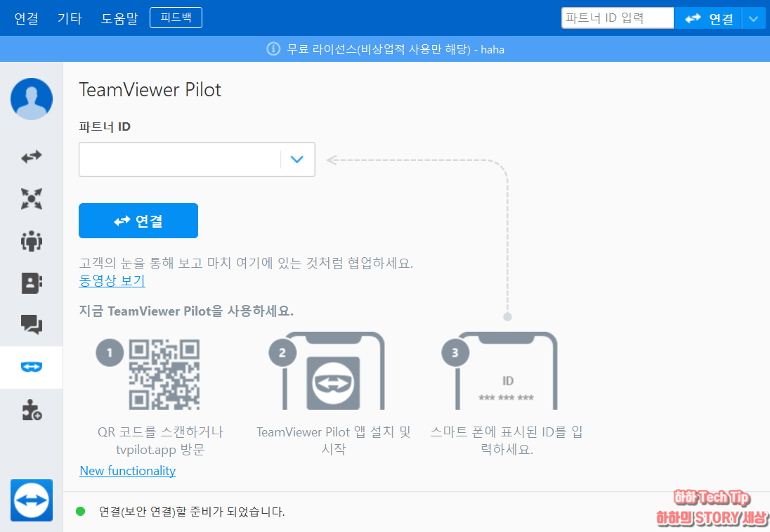Open the 도움말 menu
This screenshot has width=770, height=532.
point(119,18)
